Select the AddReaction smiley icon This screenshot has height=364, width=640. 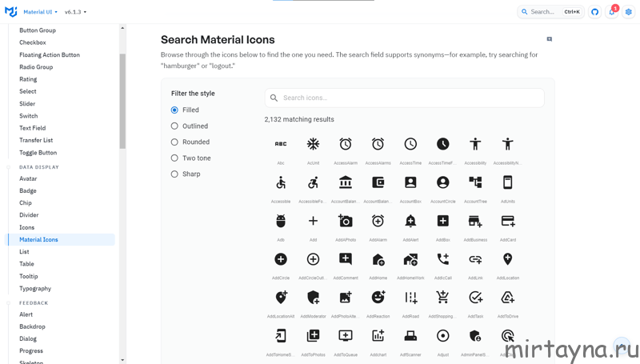pos(378,298)
